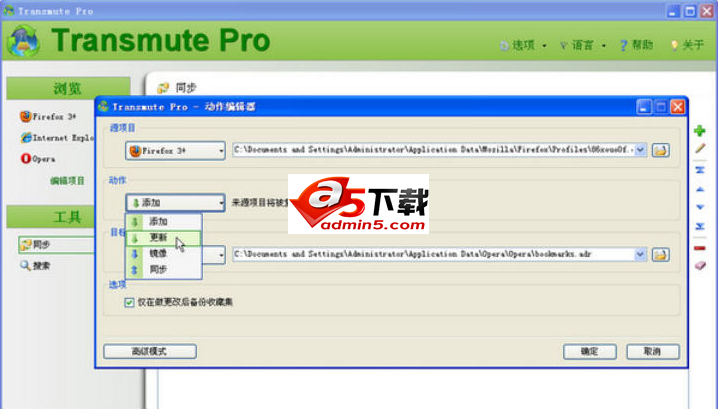
Task: Click the blue move down arrow
Action: coord(700,207)
